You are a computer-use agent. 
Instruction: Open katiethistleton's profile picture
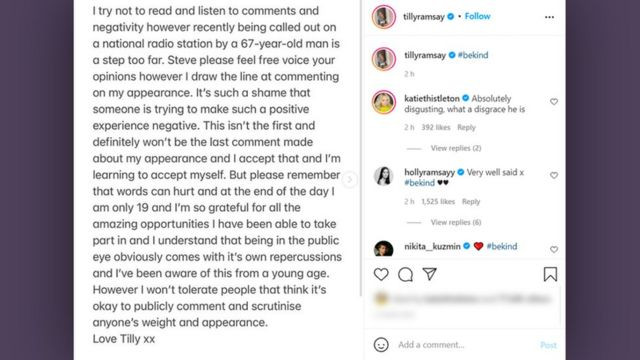click(384, 102)
